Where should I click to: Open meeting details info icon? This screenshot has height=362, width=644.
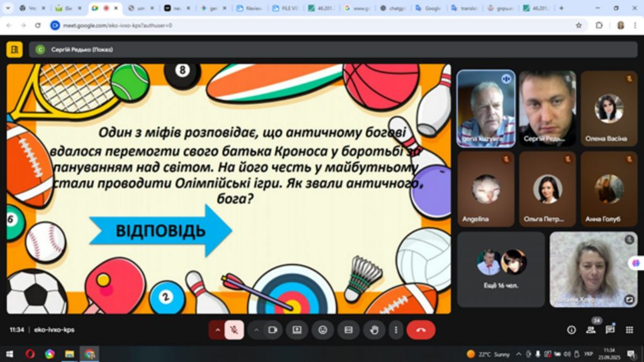pos(571,330)
